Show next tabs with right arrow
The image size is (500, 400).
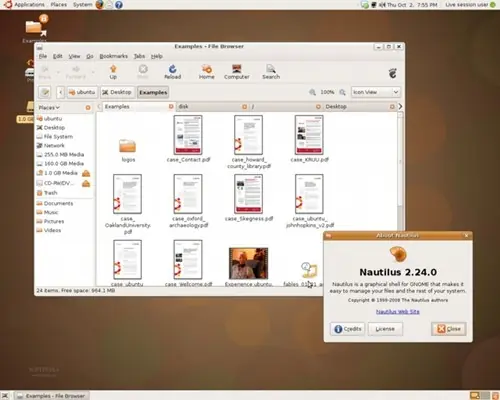pos(400,107)
